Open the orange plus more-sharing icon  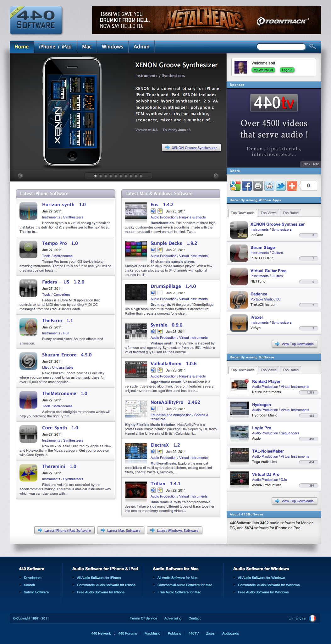(292, 186)
